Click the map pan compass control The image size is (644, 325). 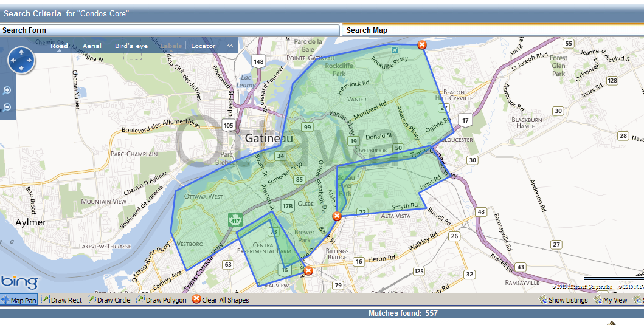[x=21, y=60]
